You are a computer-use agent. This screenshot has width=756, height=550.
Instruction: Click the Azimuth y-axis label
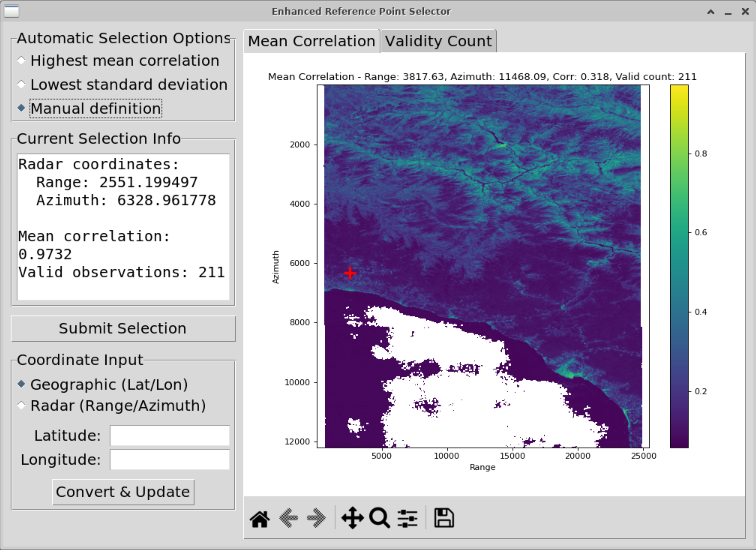(276, 267)
